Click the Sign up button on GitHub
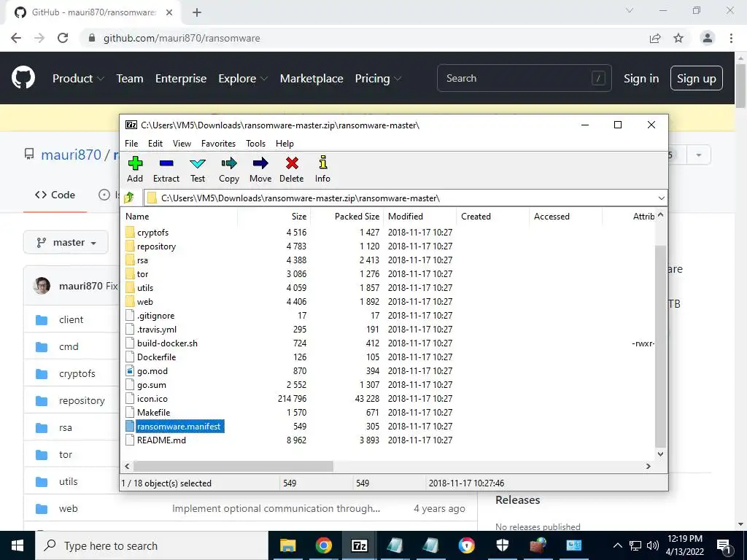The image size is (747, 560). tap(696, 78)
